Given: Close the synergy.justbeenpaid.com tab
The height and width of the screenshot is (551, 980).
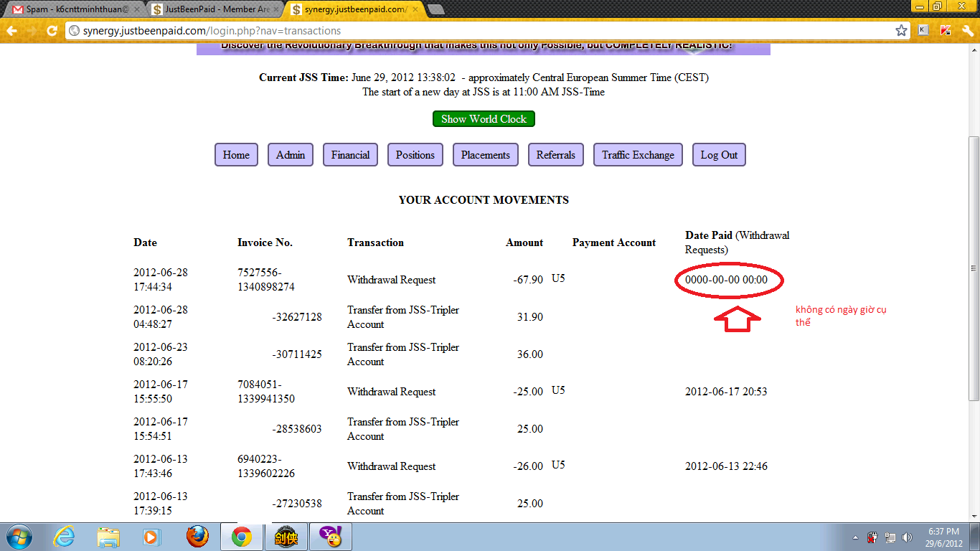Looking at the screenshot, I should pyautogui.click(x=415, y=9).
